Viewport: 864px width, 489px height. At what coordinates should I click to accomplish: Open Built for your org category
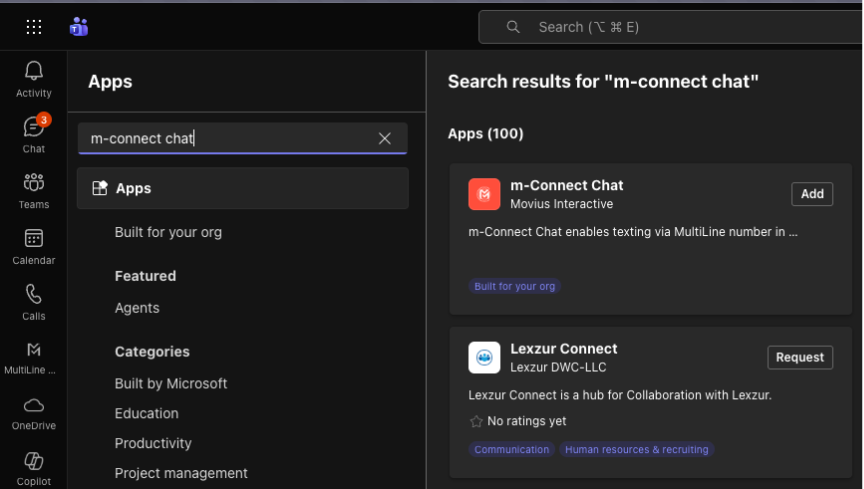(x=168, y=232)
